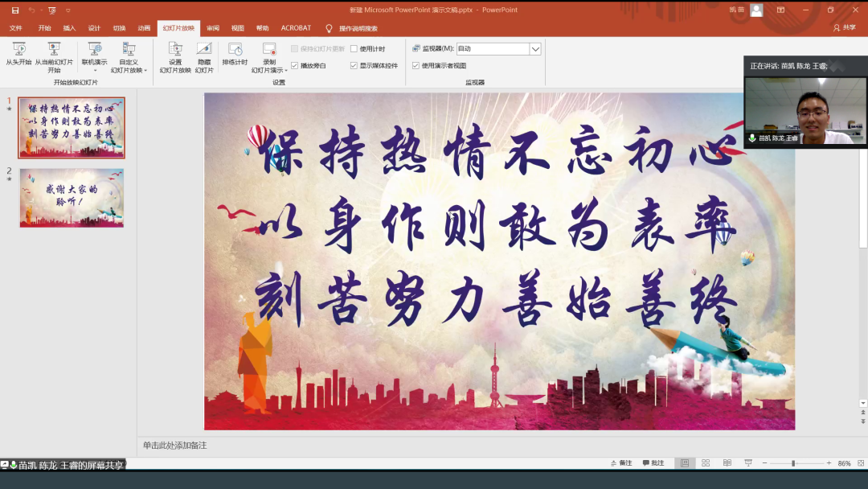
Task: Click the Save icon in quick access toolbar
Action: click(15, 10)
